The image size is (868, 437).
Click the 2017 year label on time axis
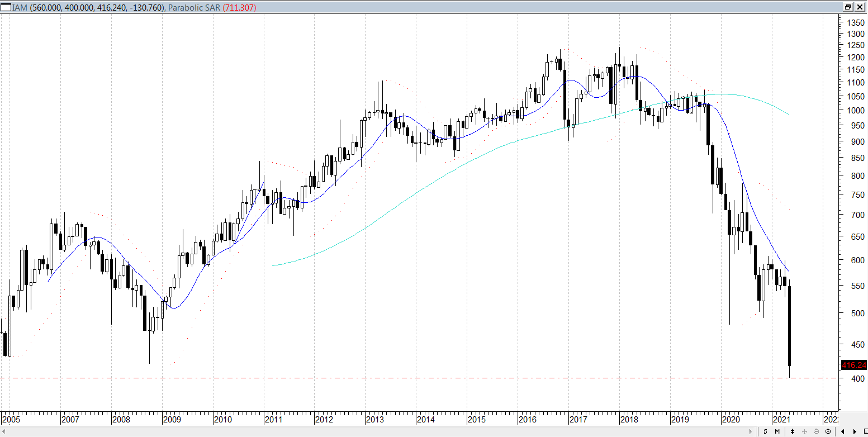coord(578,419)
